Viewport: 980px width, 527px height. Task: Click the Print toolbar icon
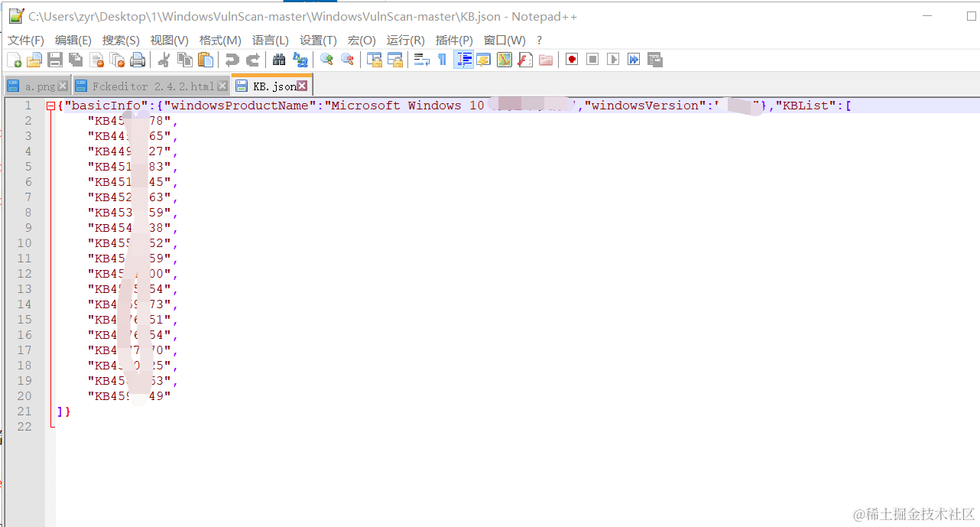[x=138, y=60]
